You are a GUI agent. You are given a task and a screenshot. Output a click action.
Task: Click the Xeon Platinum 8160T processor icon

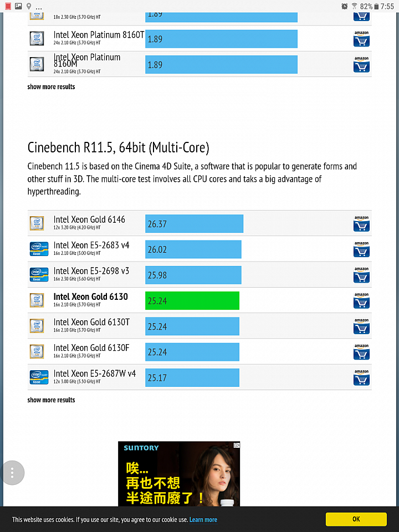(37, 39)
